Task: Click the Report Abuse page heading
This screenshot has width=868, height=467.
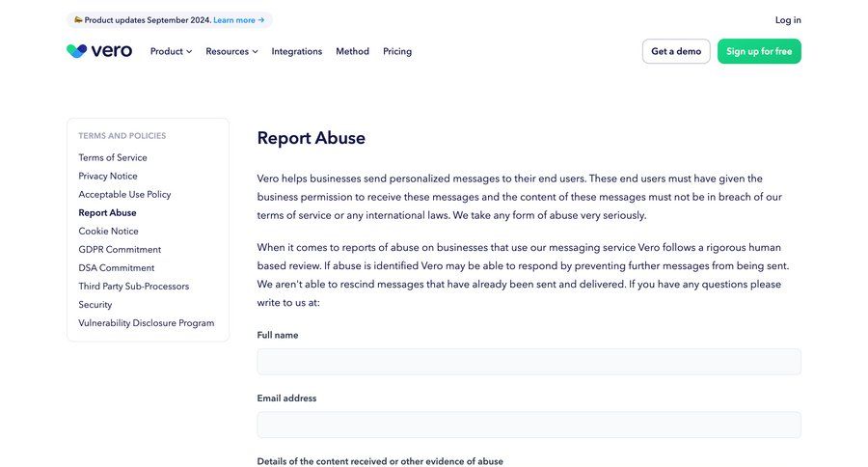Action: pyautogui.click(x=312, y=138)
